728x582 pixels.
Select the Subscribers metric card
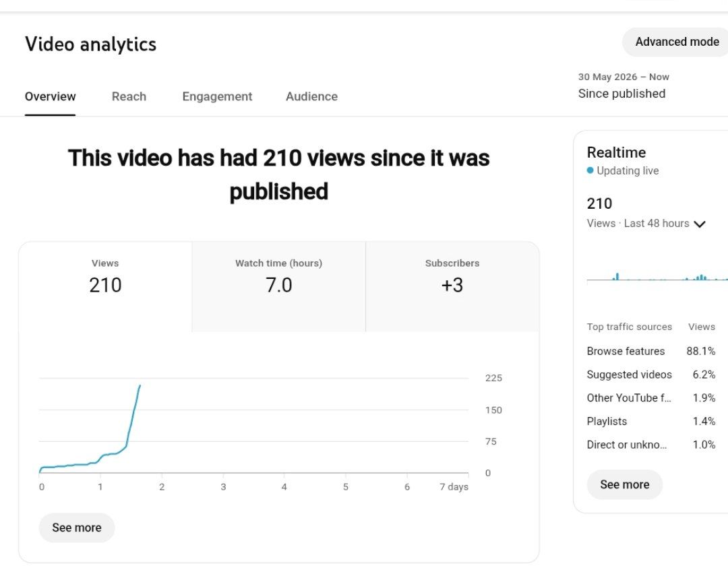pyautogui.click(x=452, y=286)
